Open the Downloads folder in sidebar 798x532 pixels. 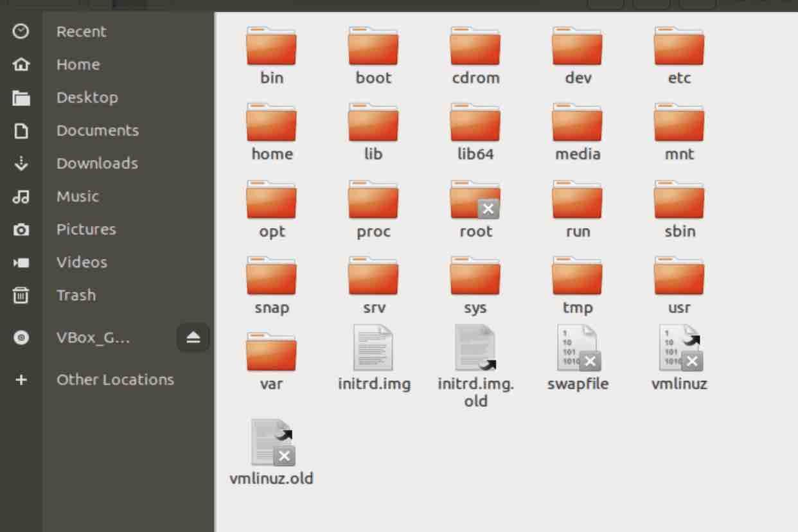click(97, 163)
